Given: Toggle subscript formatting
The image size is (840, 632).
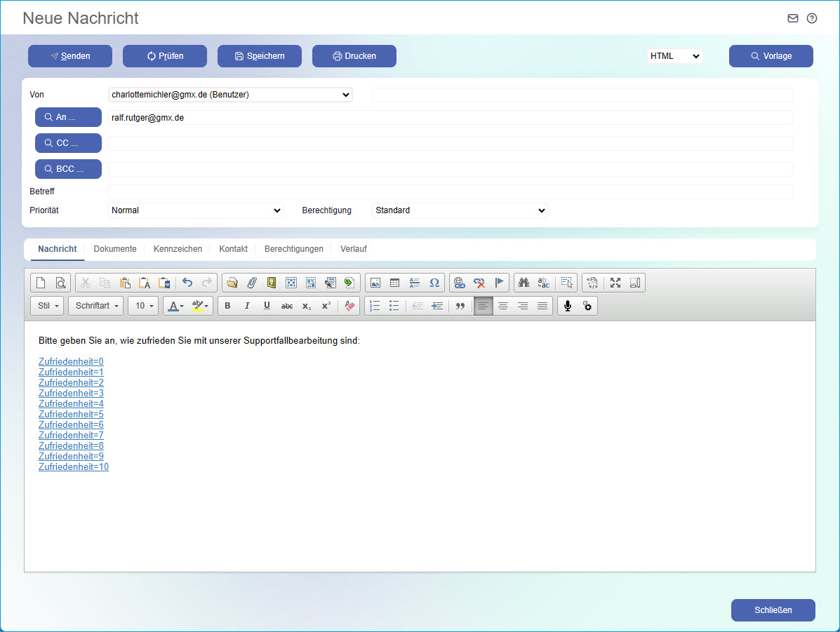Looking at the screenshot, I should (307, 306).
